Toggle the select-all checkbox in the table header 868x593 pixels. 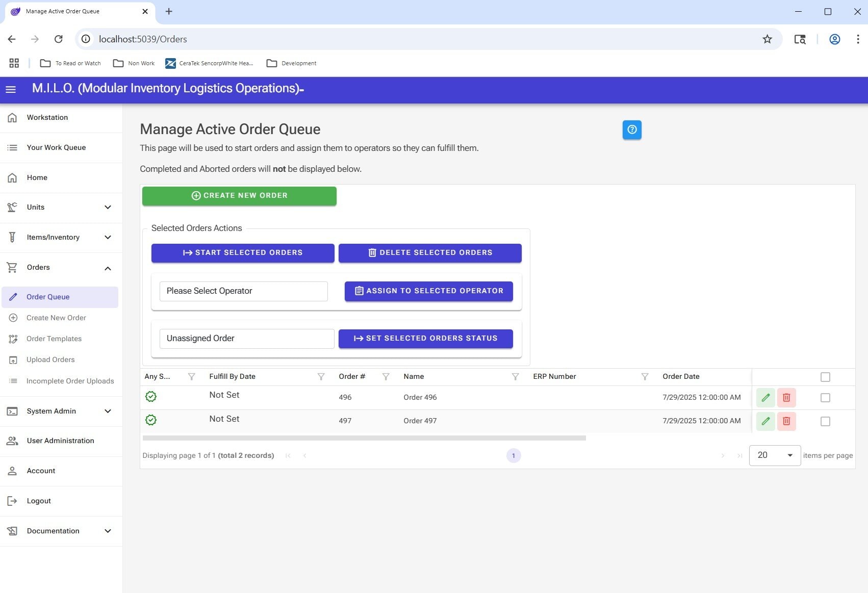(x=825, y=377)
